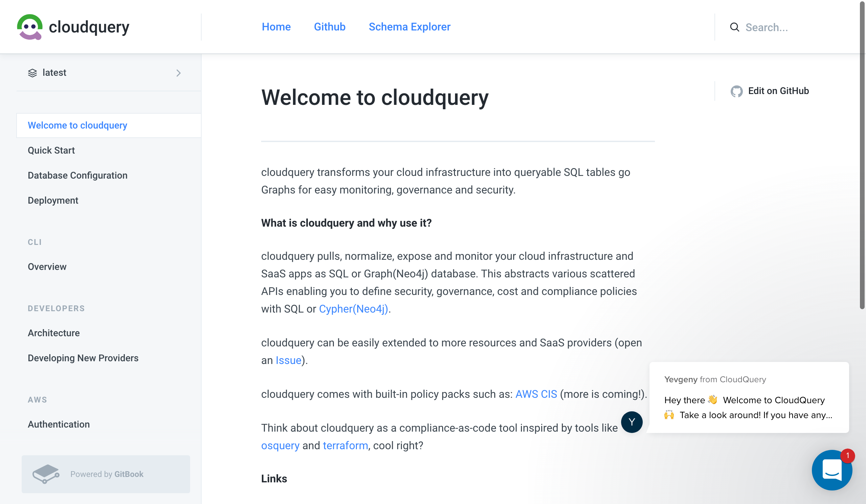Open Schema Explorer in top navigation
This screenshot has width=866, height=504.
409,27
